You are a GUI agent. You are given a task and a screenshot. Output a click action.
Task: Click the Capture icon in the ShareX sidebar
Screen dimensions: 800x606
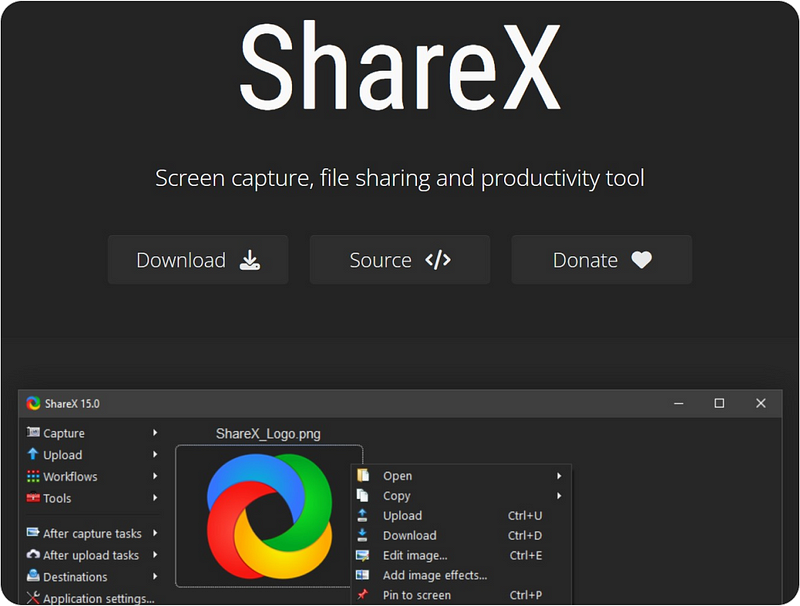pyautogui.click(x=33, y=432)
